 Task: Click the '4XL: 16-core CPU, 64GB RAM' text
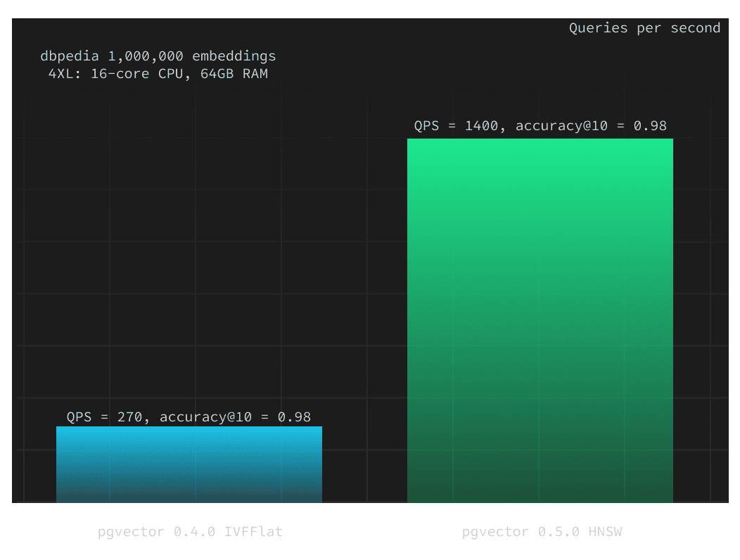(158, 74)
